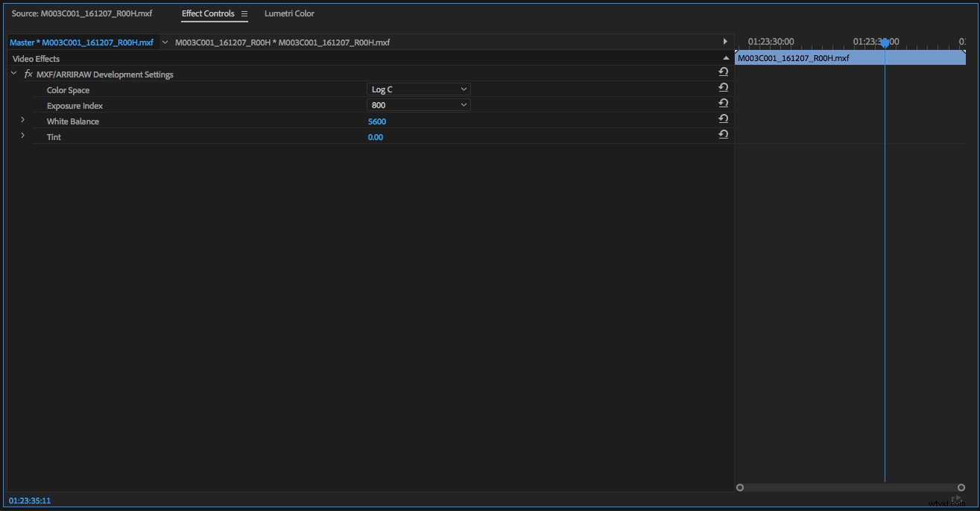Viewport: 980px width, 511px height.
Task: Reset the Color Space parameter
Action: [x=723, y=88]
